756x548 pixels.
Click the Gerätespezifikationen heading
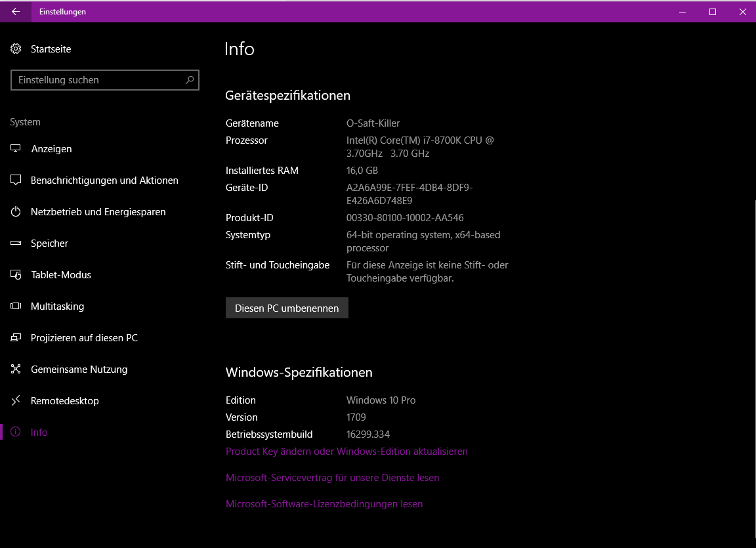coord(288,95)
